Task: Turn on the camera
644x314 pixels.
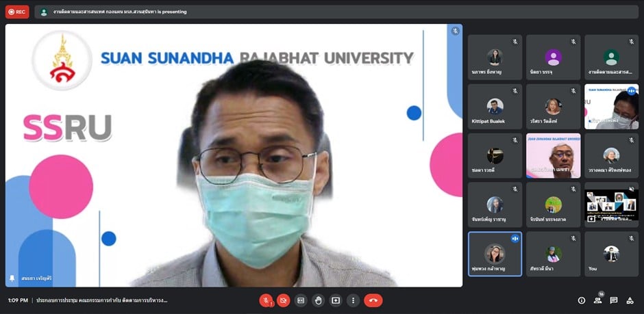Action: [x=283, y=300]
